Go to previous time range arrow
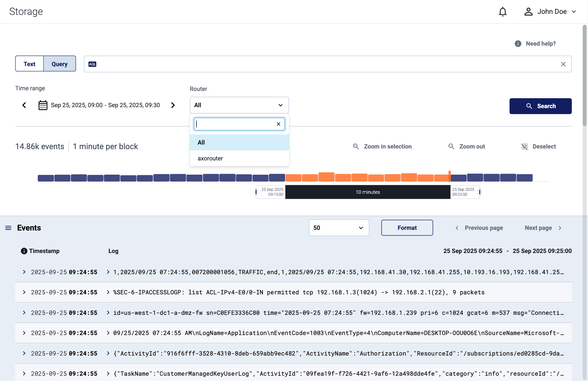This screenshot has width=588, height=381. [24, 105]
